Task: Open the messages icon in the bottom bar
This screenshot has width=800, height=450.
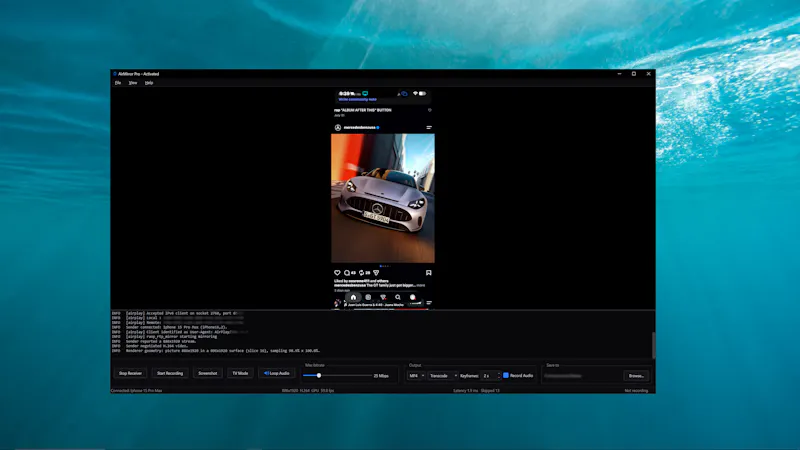Action: click(383, 297)
